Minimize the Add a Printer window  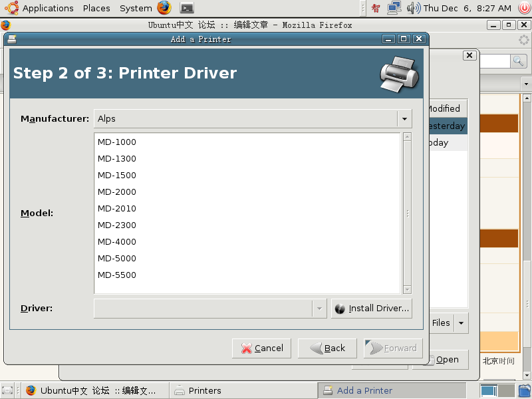pyautogui.click(x=388, y=39)
